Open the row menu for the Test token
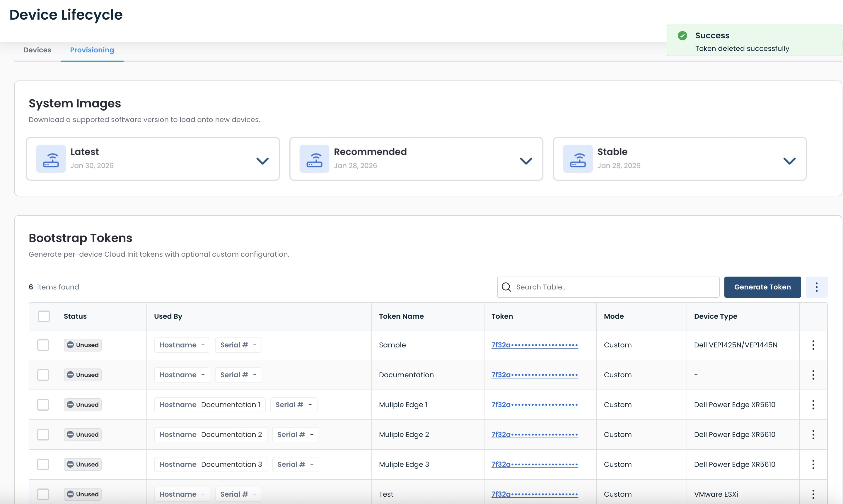Viewport: 843px width, 504px height. pyautogui.click(x=813, y=494)
